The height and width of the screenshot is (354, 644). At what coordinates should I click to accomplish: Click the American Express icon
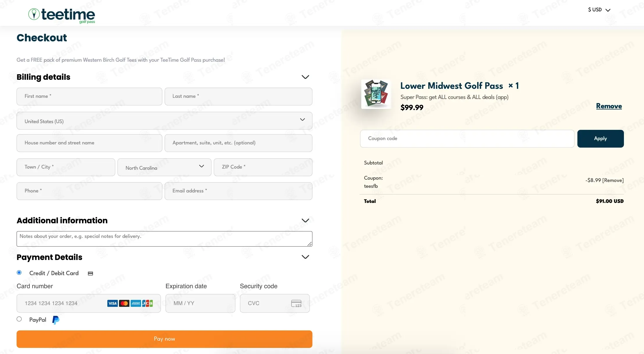pos(136,303)
